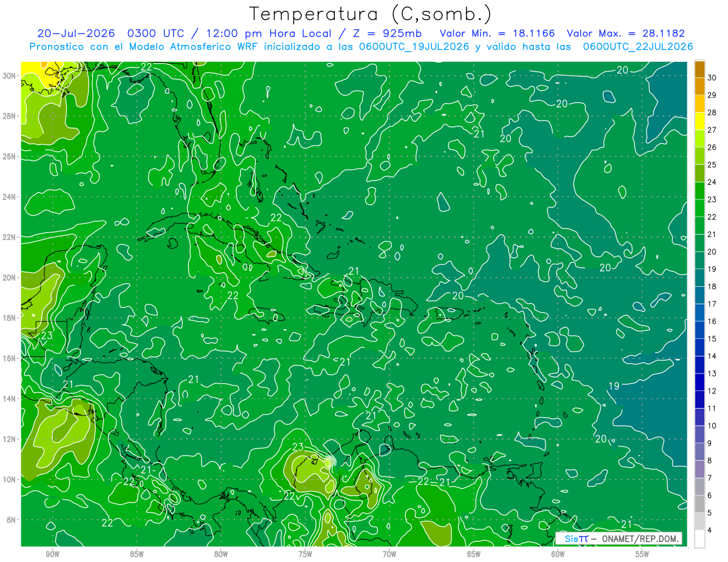
Task: Click the yellow swatch between 27 and 28
Action: pyautogui.click(x=699, y=121)
